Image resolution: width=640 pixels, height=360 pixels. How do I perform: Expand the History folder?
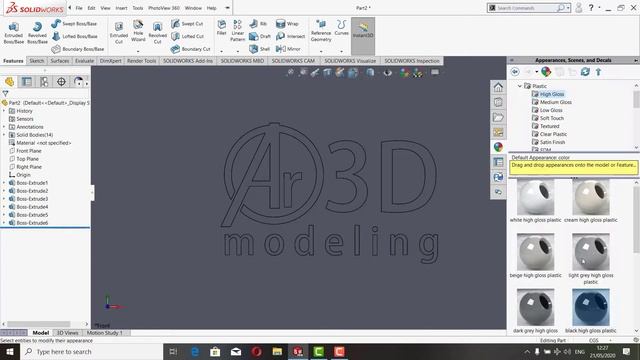tap(4, 111)
